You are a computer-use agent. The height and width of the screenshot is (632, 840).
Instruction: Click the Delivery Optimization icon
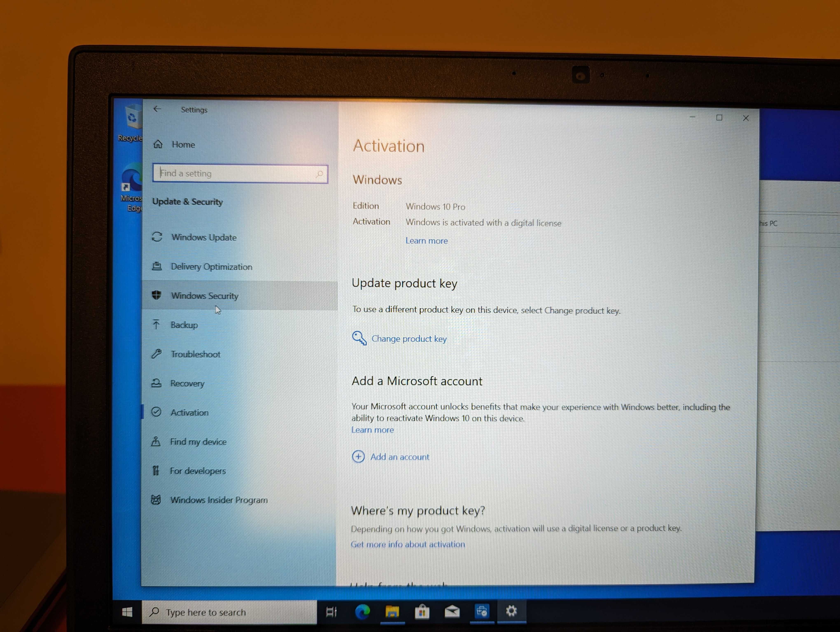click(x=157, y=266)
